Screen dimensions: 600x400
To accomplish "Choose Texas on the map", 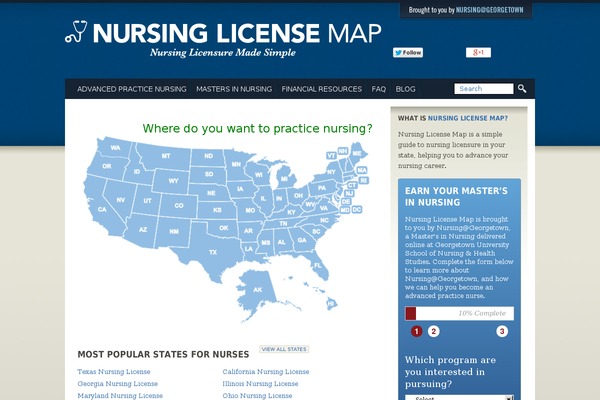I will tap(213, 252).
